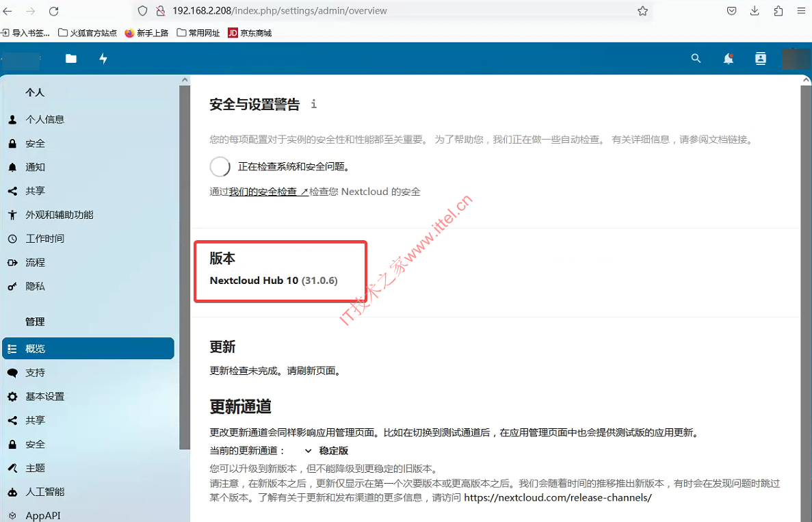Image resolution: width=812 pixels, height=522 pixels.
Task: Open the 京东商城 bookmark
Action: pos(250,33)
